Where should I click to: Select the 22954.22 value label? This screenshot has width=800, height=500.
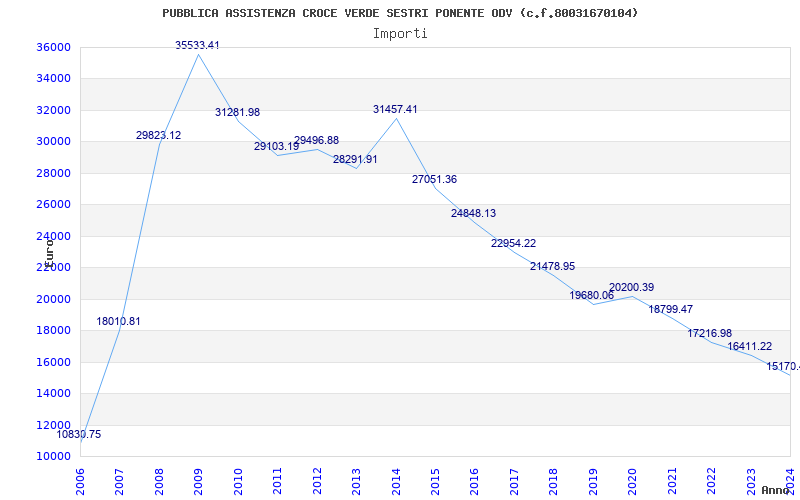point(513,244)
